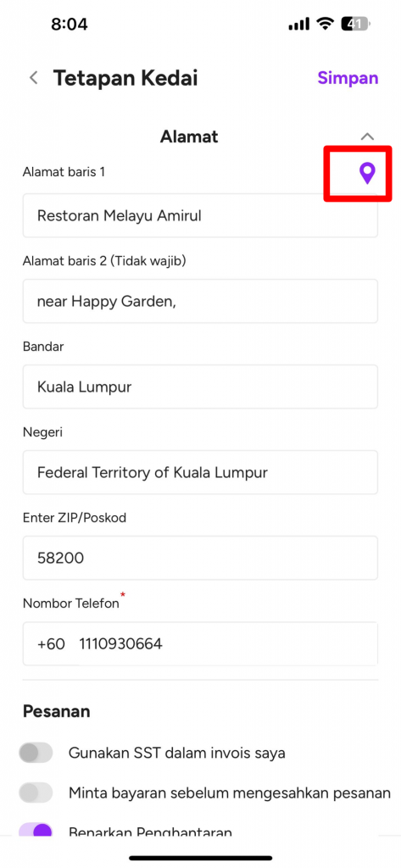Toggle Gunakan SST dalam invois saya
The image size is (401, 868).
36,753
